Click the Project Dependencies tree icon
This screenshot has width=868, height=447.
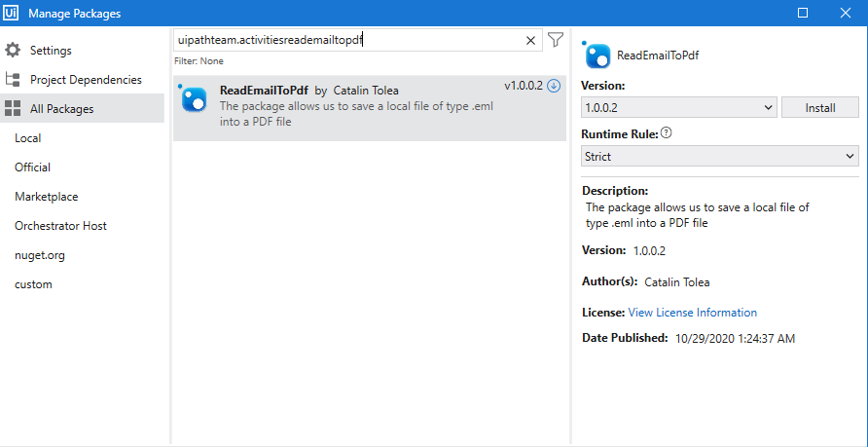13,80
